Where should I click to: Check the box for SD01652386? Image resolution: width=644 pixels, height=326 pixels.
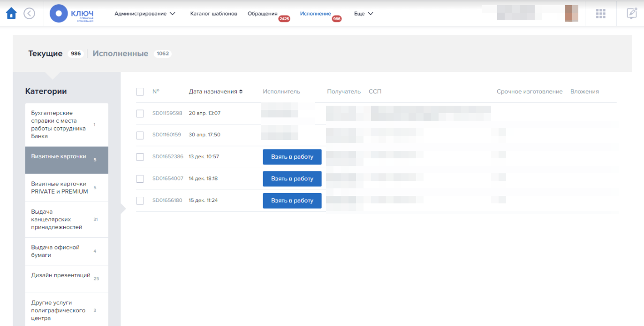pyautogui.click(x=140, y=157)
